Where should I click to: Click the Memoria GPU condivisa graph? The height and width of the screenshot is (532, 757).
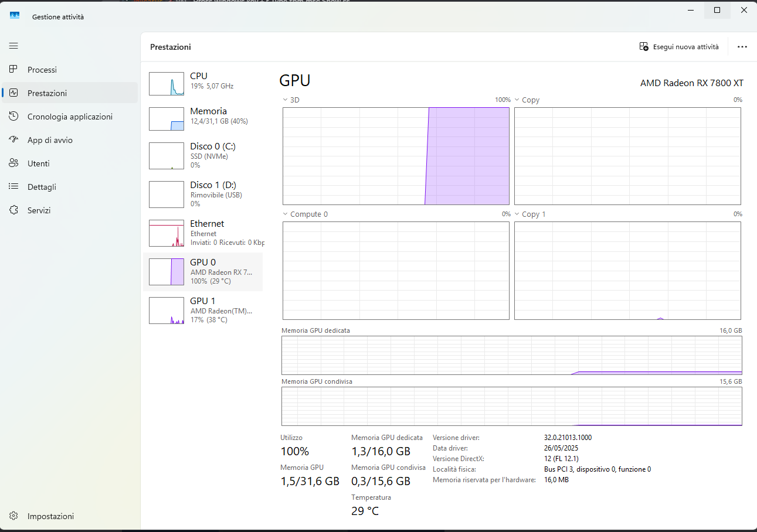coord(512,406)
